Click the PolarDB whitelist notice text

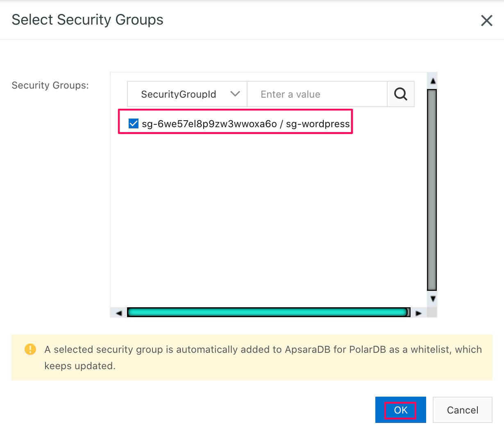coord(263,357)
